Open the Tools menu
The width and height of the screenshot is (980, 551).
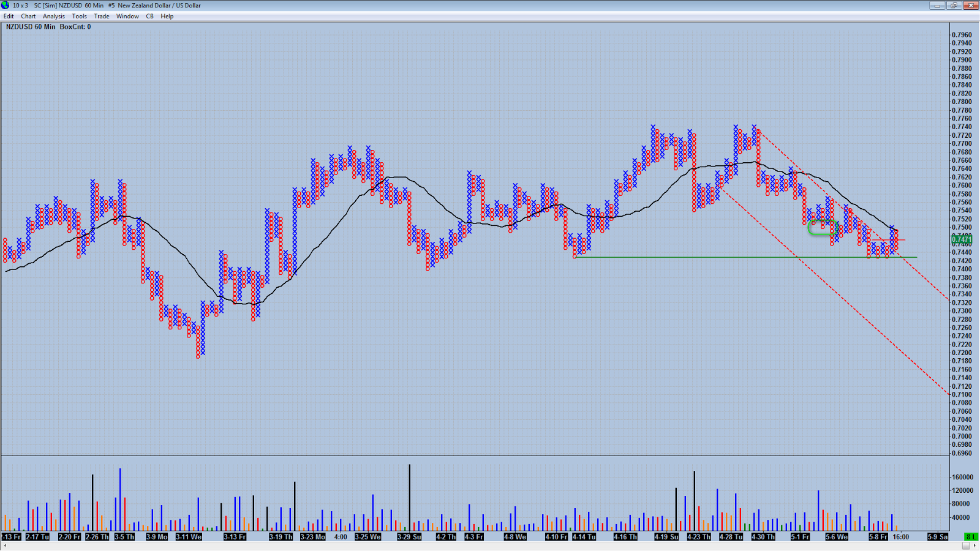tap(80, 17)
